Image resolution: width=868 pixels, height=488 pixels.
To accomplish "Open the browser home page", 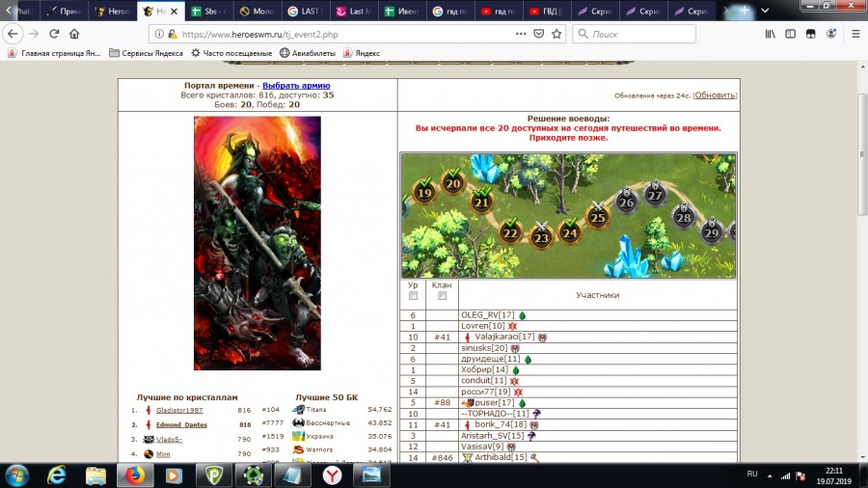I will [x=74, y=34].
